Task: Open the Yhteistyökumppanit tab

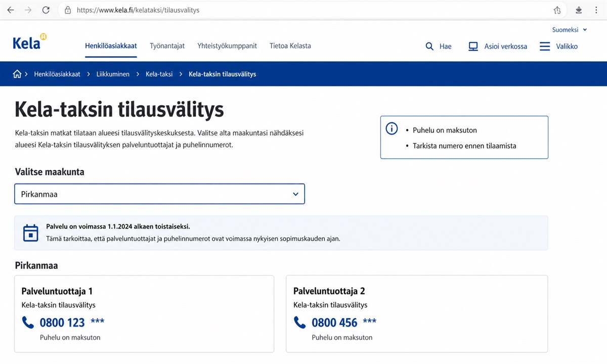Action: click(x=227, y=46)
